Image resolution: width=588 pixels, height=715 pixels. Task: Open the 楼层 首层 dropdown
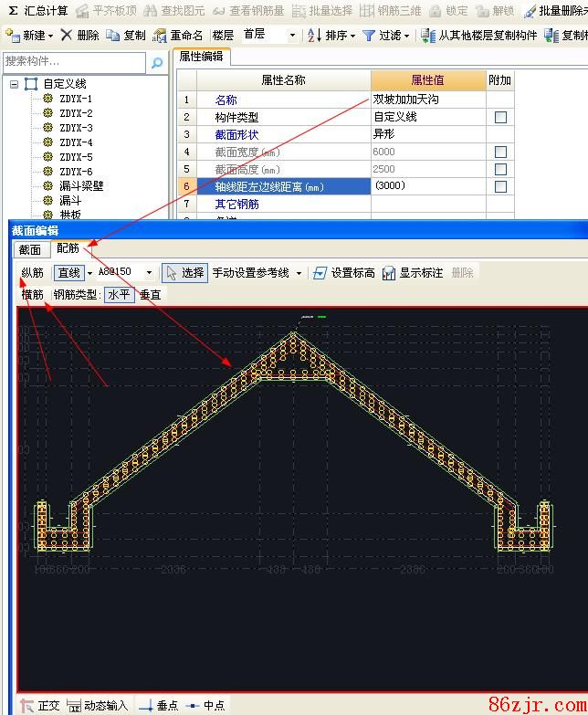click(292, 36)
